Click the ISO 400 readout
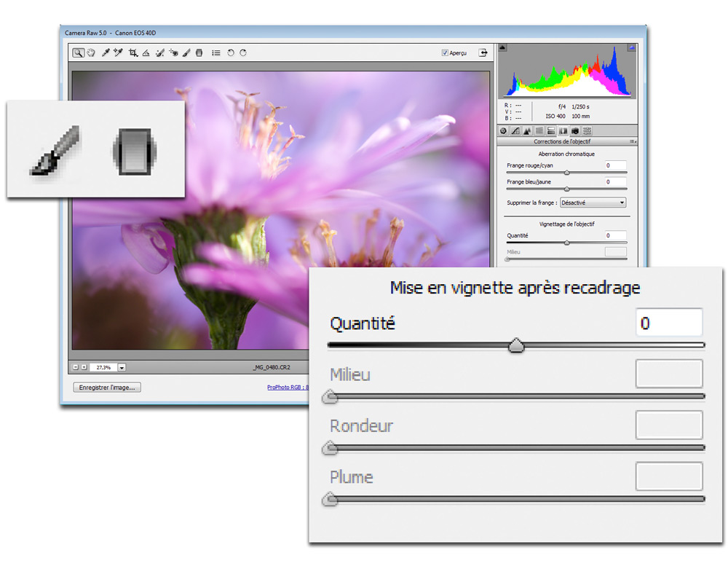Screen dimensions: 728x566 (x=555, y=116)
